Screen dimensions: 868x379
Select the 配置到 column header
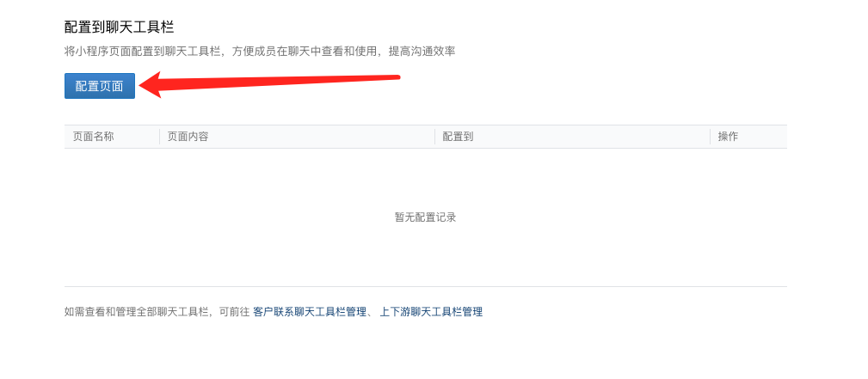pos(458,137)
